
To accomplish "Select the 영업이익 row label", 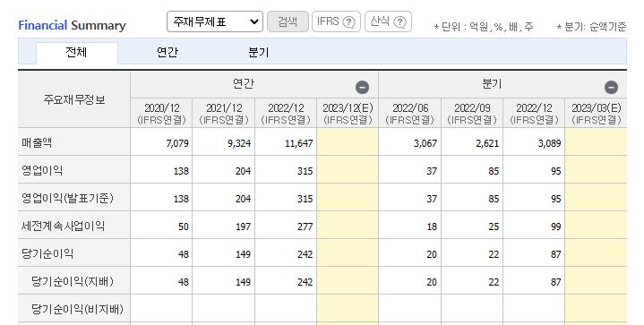I will point(42,170).
